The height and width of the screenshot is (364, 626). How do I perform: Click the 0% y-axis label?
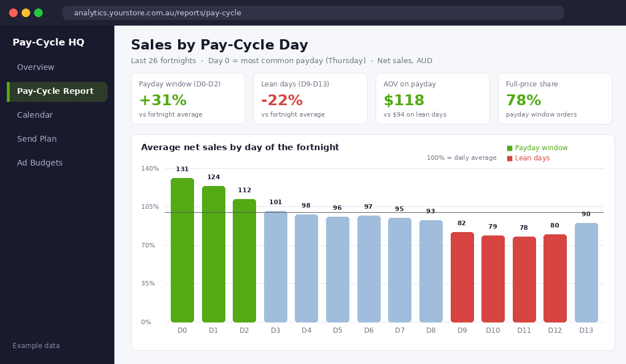click(x=146, y=322)
